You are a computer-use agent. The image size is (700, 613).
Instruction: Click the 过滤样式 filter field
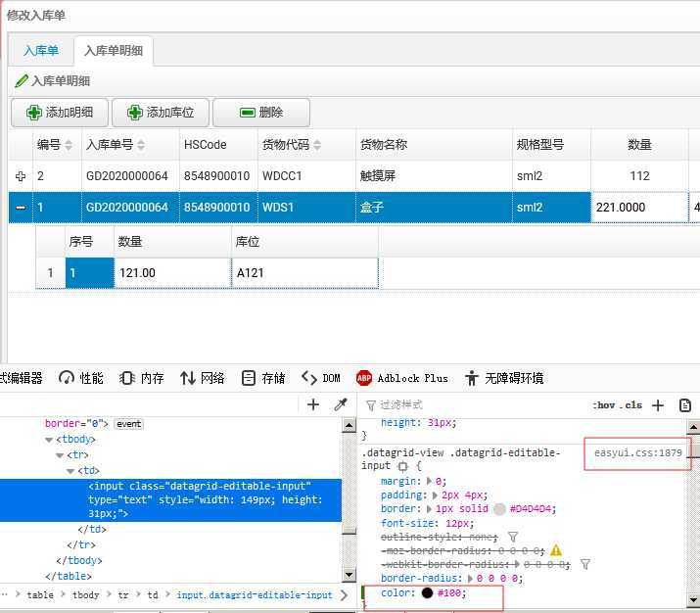(x=473, y=405)
